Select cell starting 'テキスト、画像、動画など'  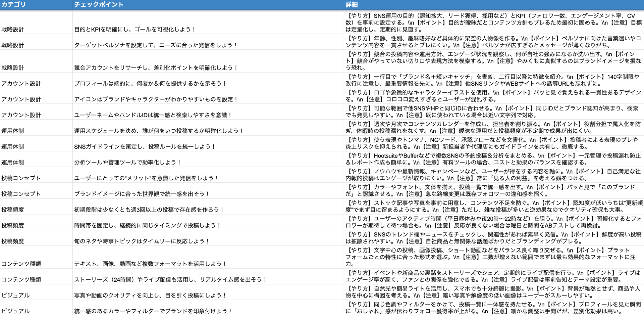pos(208,257)
